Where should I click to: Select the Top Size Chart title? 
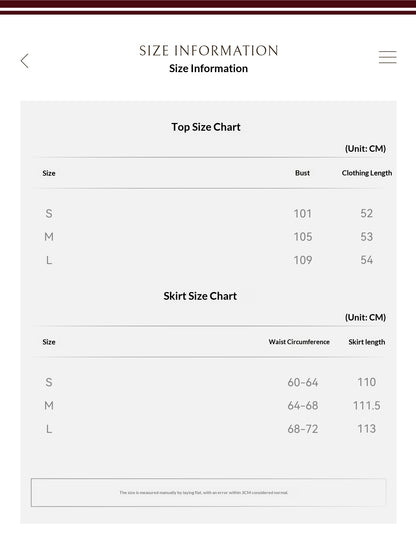tap(206, 127)
